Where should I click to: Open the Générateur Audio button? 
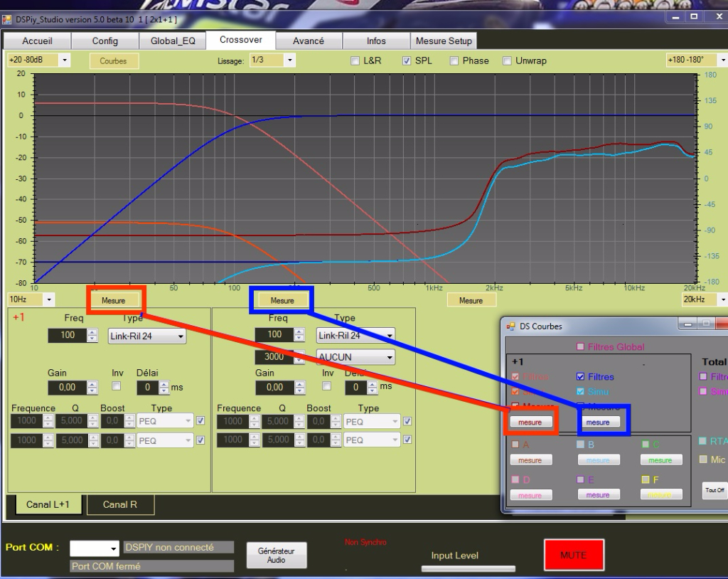(277, 556)
